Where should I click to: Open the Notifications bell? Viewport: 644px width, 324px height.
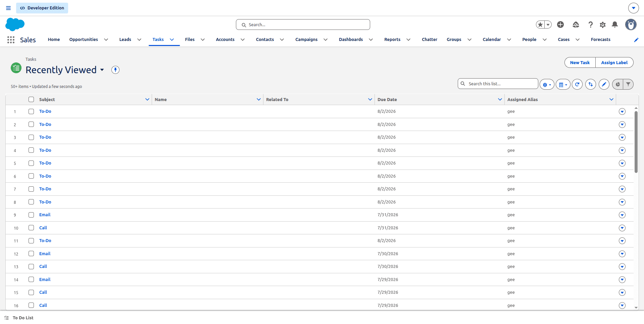(615, 25)
